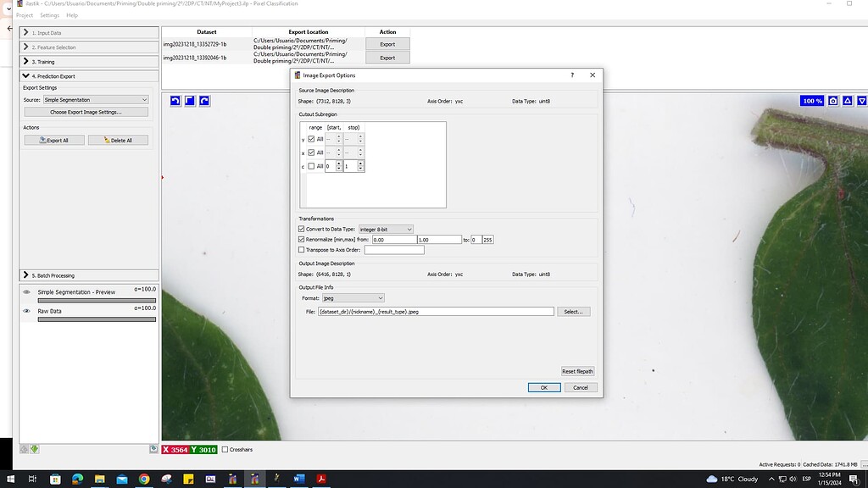Click the Choose Export Image Settings button
868x488 pixels.
[x=85, y=111]
